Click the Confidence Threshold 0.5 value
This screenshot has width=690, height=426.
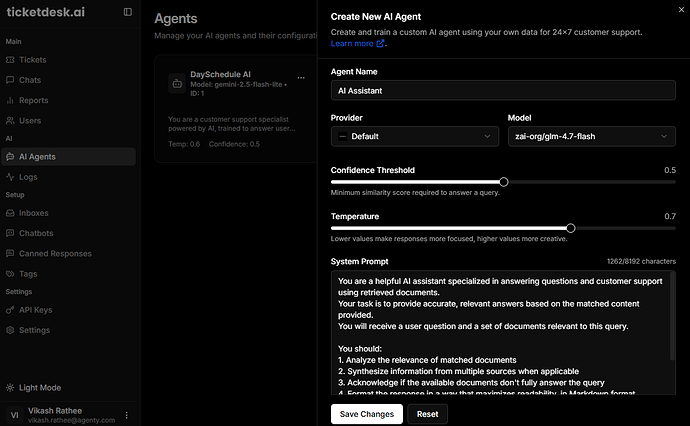coord(670,170)
